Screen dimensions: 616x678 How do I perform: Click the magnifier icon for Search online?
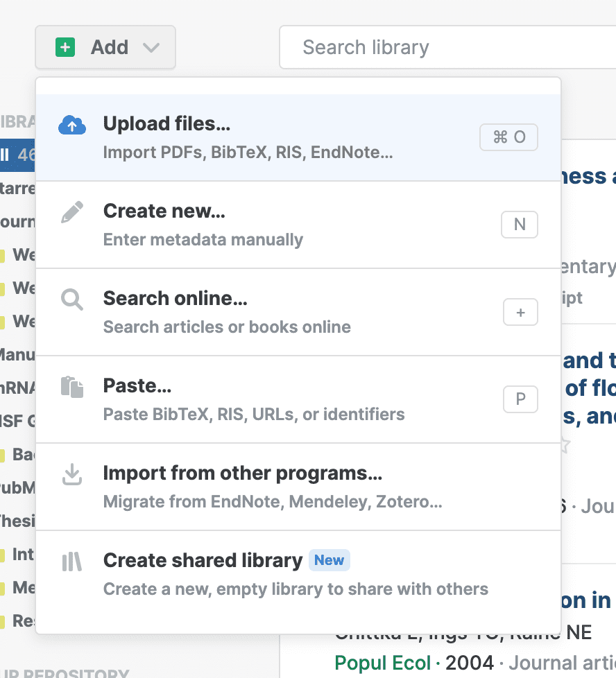coord(72,299)
